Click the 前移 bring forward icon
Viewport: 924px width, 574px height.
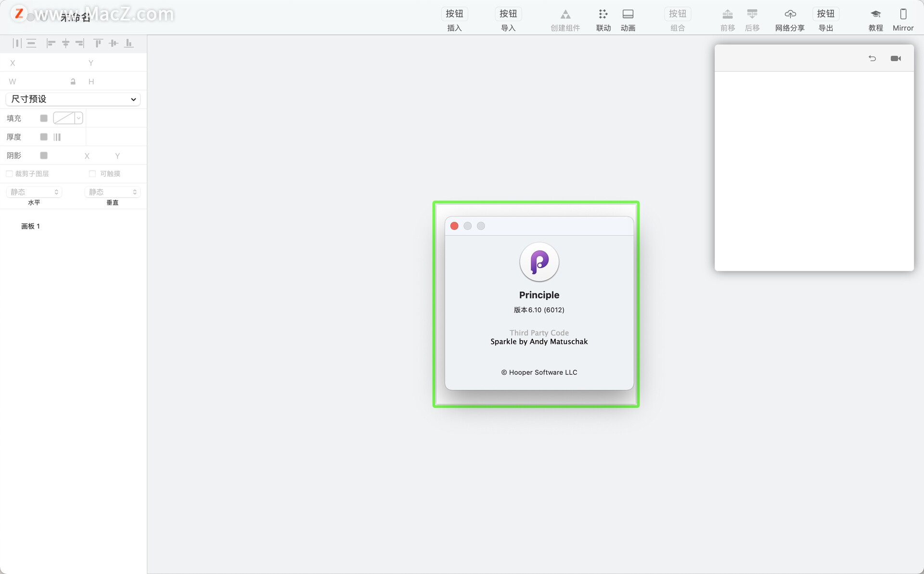[728, 14]
